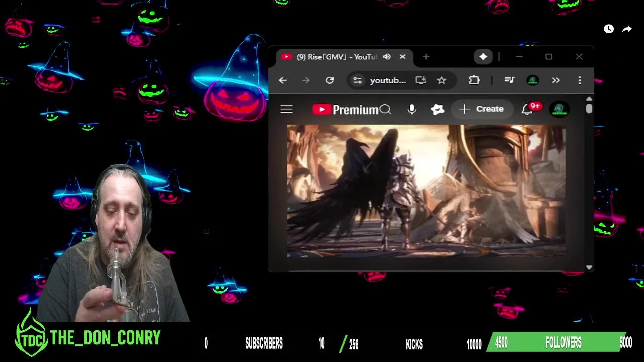644x362 pixels.
Task: Bookmark this page with the star icon
Action: pos(442,80)
